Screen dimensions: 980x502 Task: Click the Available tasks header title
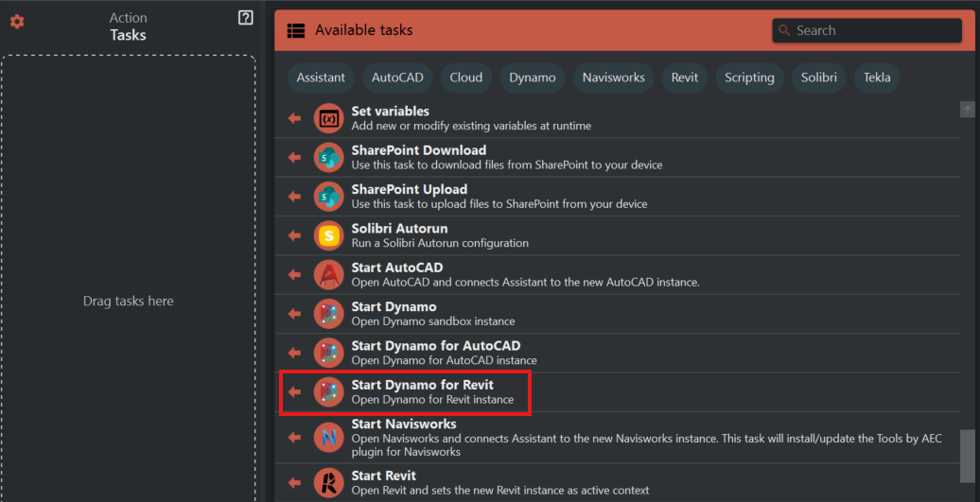tap(364, 30)
